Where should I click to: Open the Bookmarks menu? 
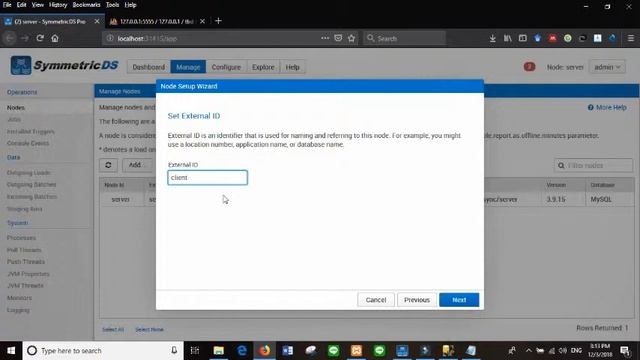point(86,5)
